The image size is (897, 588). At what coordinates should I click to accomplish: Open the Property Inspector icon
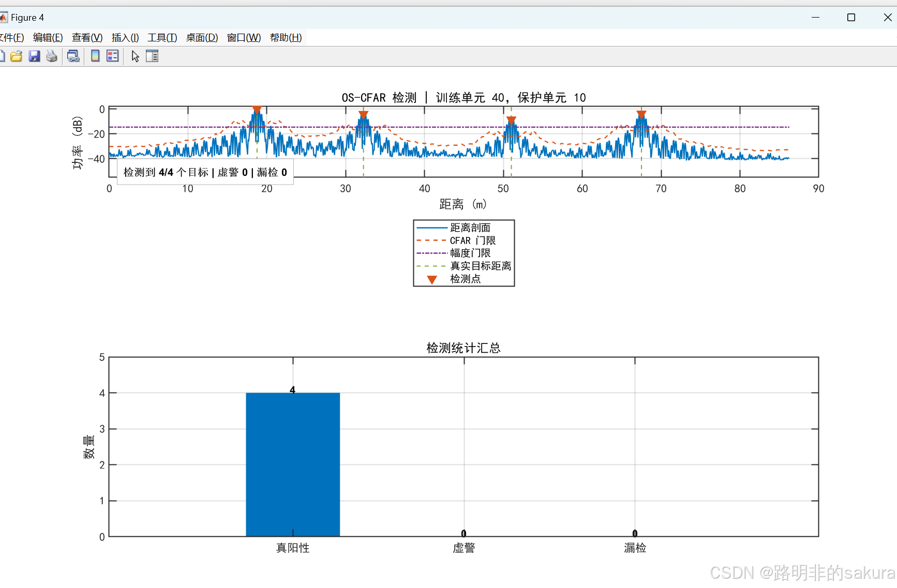[x=152, y=56]
